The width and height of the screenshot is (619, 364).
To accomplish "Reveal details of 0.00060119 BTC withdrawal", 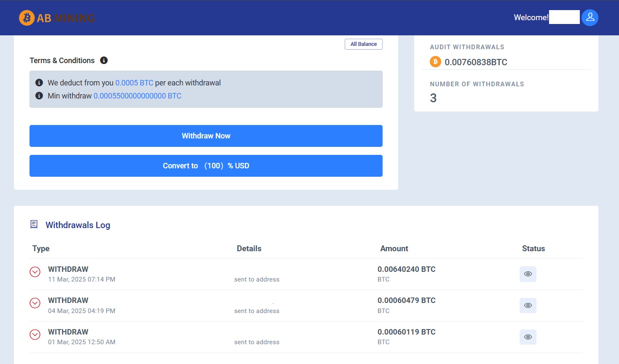I will click(528, 337).
